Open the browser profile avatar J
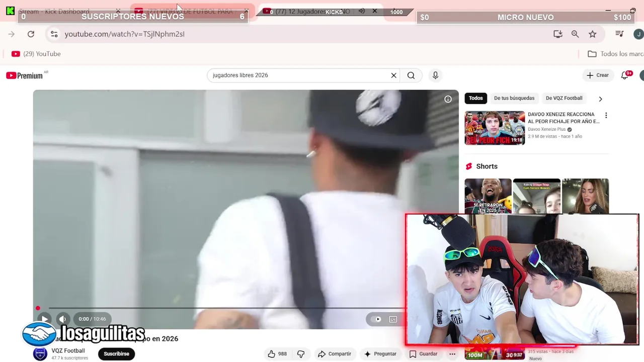Screen dimensions: 644x362 point(638,34)
